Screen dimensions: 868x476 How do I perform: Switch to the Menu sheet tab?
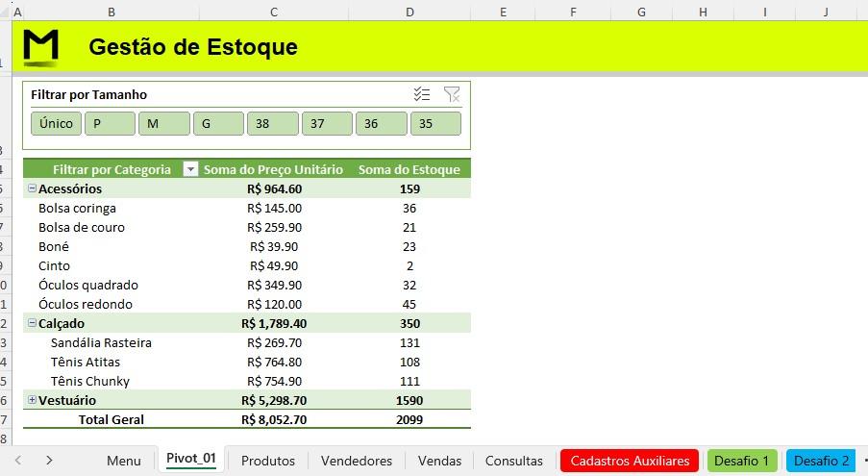click(123, 461)
